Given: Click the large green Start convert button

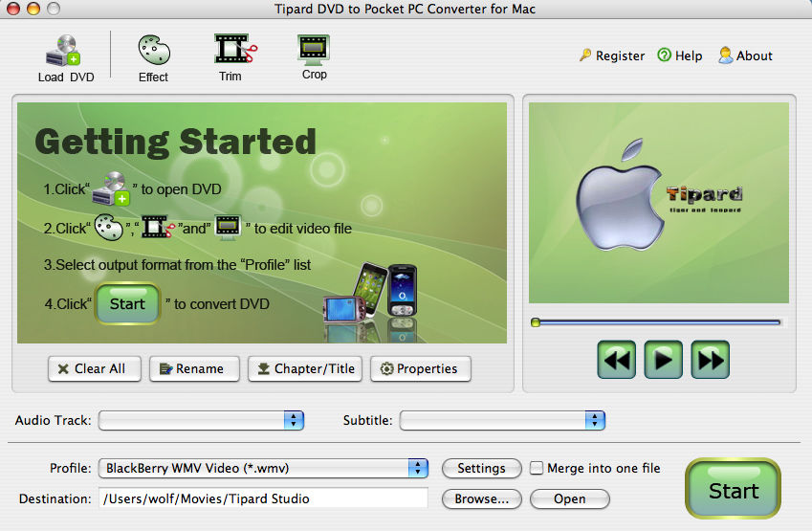Looking at the screenshot, I should pyautogui.click(x=733, y=489).
